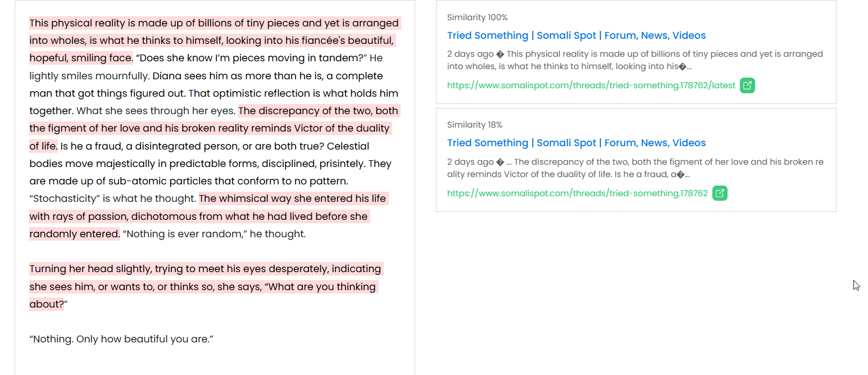Click the line "Nothing. Only how beautiful you are."
This screenshot has width=868, height=375.
121,339
